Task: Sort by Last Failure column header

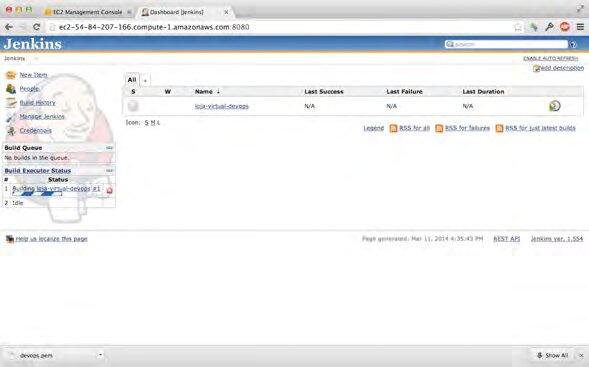Action: (404, 92)
